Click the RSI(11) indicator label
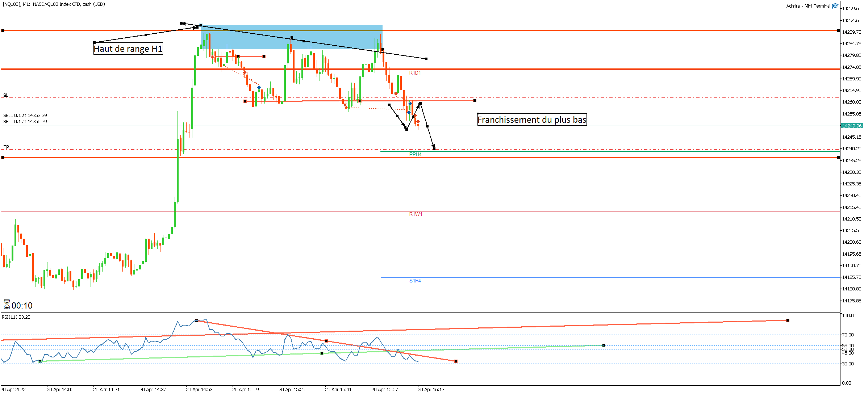Viewport: 868px width, 394px height. (x=16, y=317)
